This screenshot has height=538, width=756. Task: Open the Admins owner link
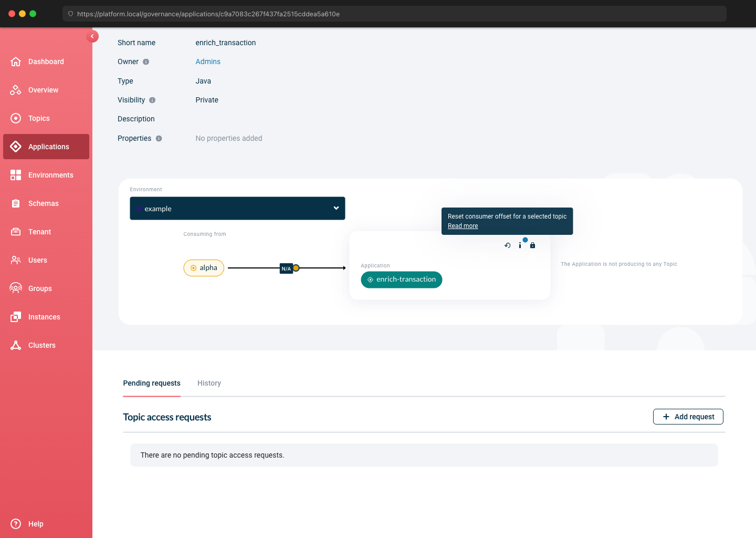click(208, 61)
